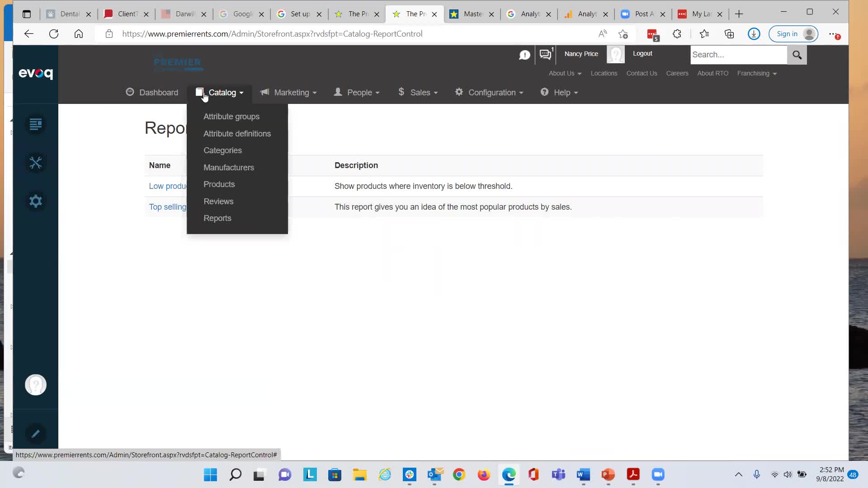Viewport: 868px width, 488px height.
Task: Click Nancy Price's profile avatar
Action: (616, 54)
